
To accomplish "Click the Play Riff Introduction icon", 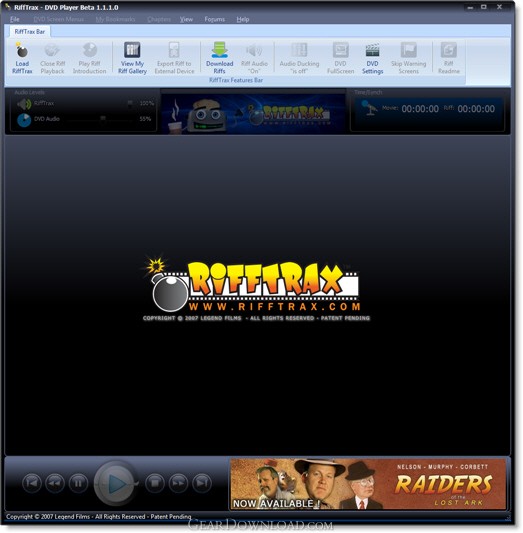I will (90, 50).
